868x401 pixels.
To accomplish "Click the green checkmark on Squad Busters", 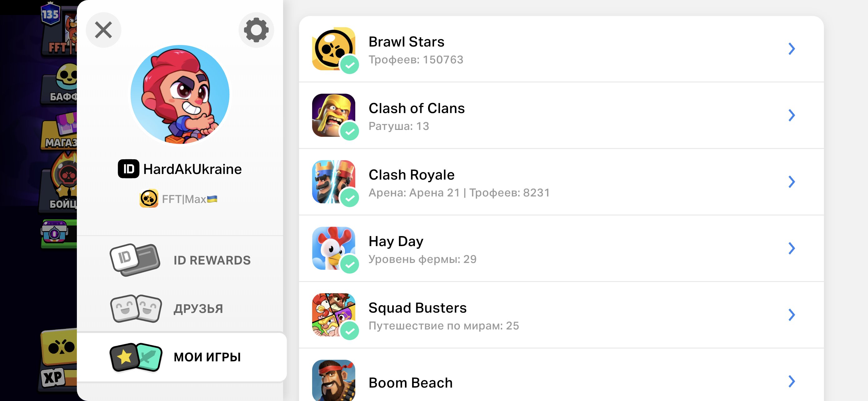I will (x=349, y=330).
